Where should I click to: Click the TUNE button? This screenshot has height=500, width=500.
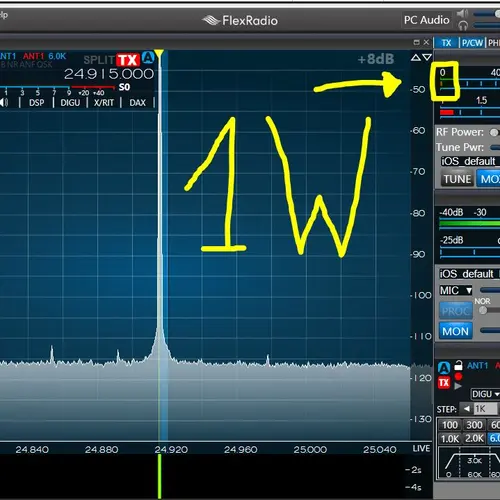(x=457, y=179)
